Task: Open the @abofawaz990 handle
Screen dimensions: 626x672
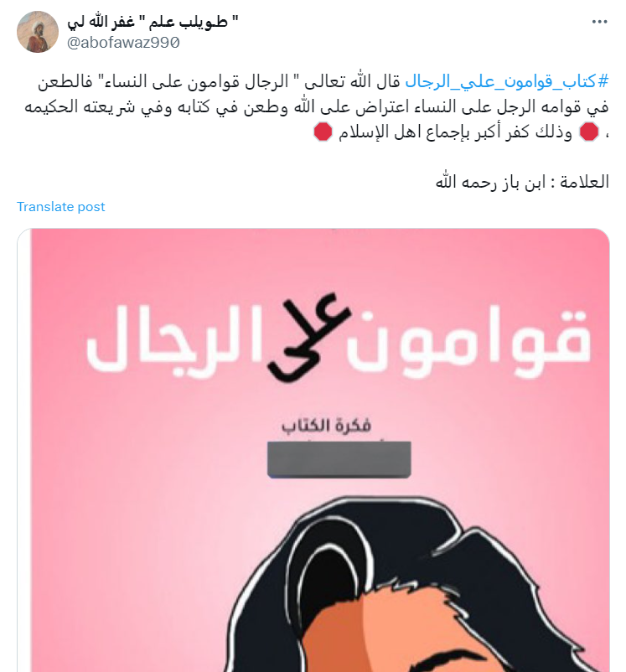Action: tap(123, 43)
